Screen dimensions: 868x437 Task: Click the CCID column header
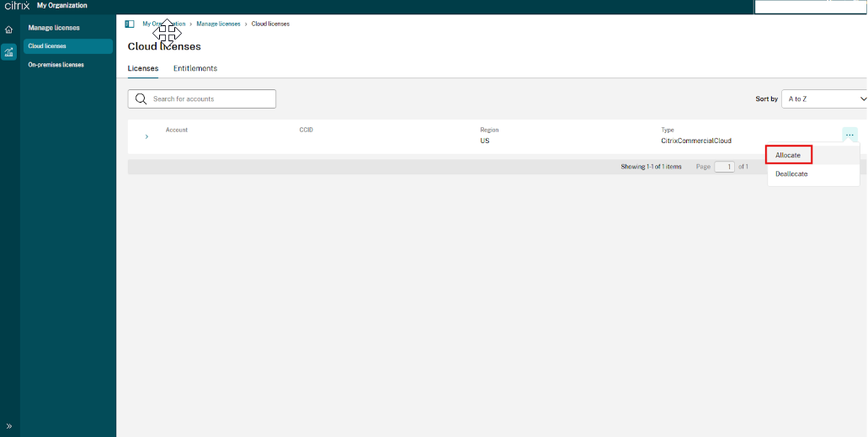(x=306, y=130)
